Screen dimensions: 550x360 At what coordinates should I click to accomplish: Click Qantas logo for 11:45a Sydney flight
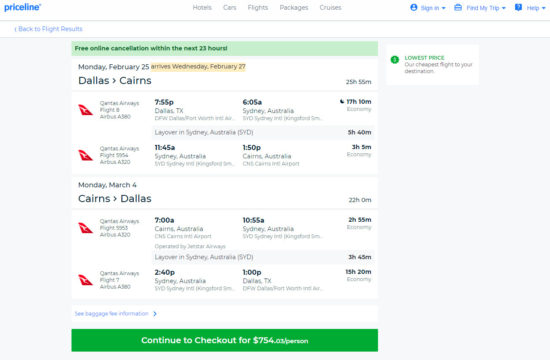pos(85,155)
